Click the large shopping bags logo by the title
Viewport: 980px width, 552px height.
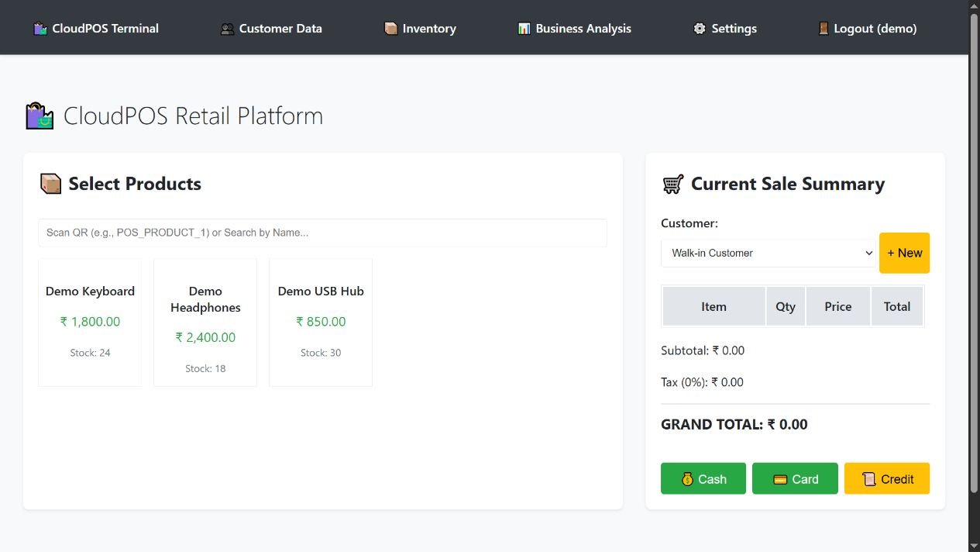tap(40, 116)
